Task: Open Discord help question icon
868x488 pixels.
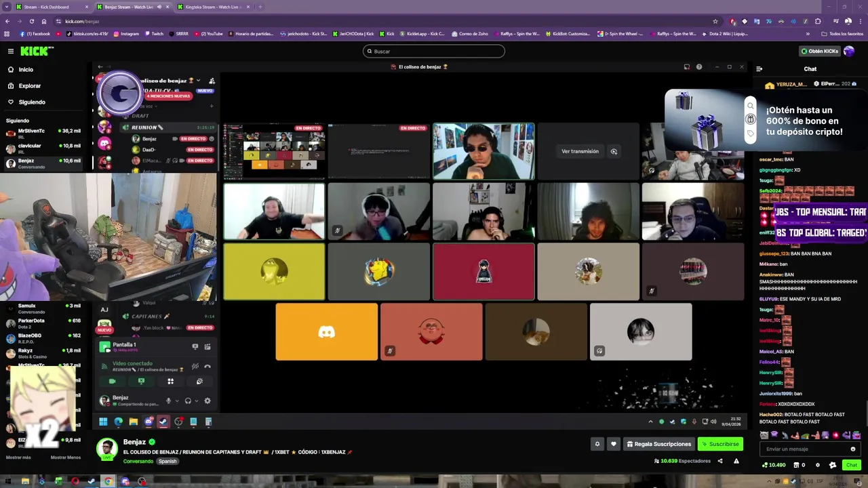Action: tap(699, 67)
